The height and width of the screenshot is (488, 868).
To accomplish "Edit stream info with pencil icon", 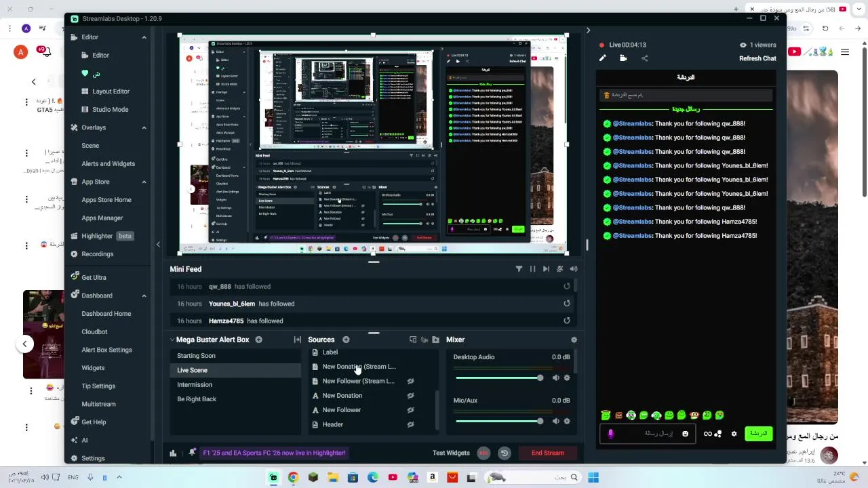I will coord(602,58).
